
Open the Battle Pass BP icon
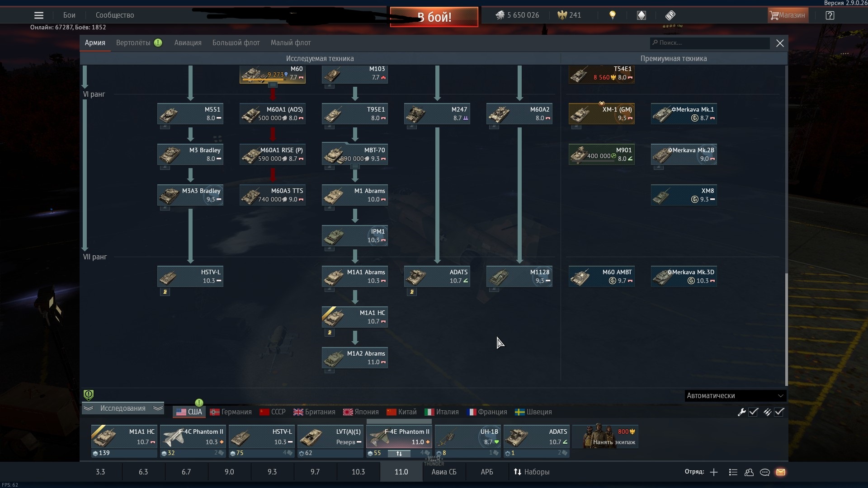tap(670, 15)
